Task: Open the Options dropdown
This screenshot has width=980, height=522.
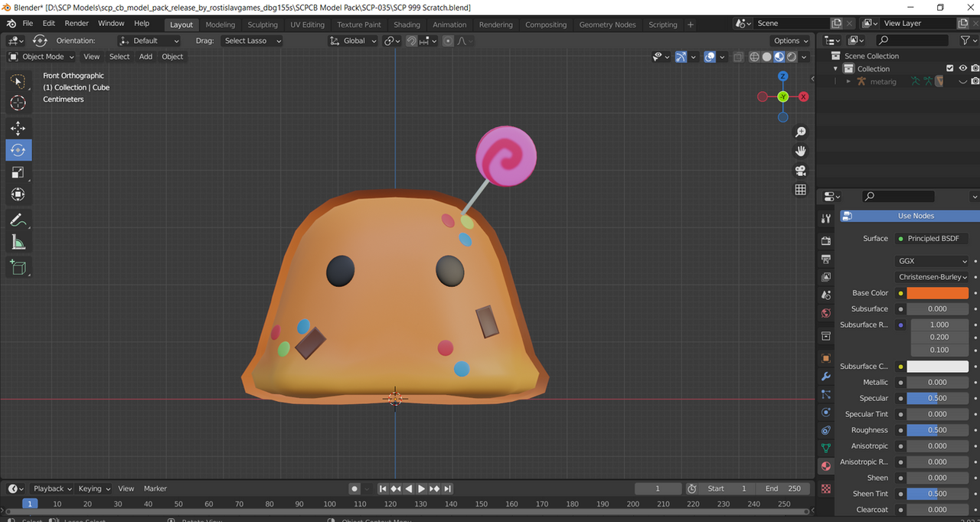Action: pyautogui.click(x=791, y=41)
